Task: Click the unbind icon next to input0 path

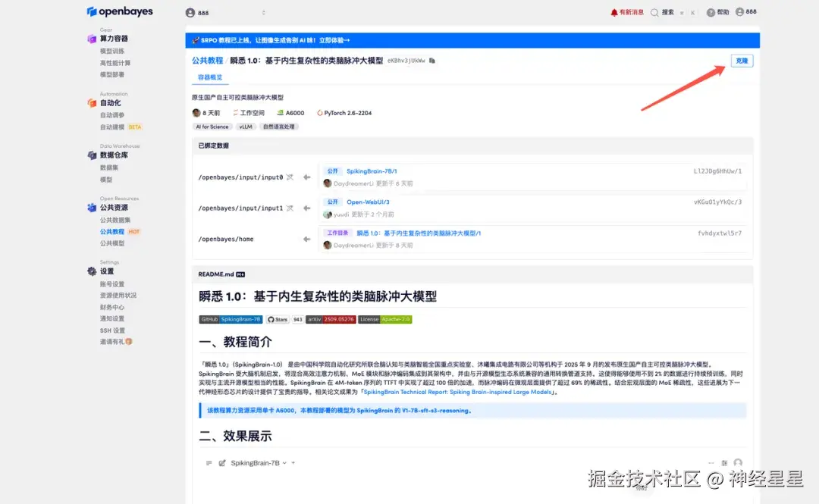Action: pos(290,177)
